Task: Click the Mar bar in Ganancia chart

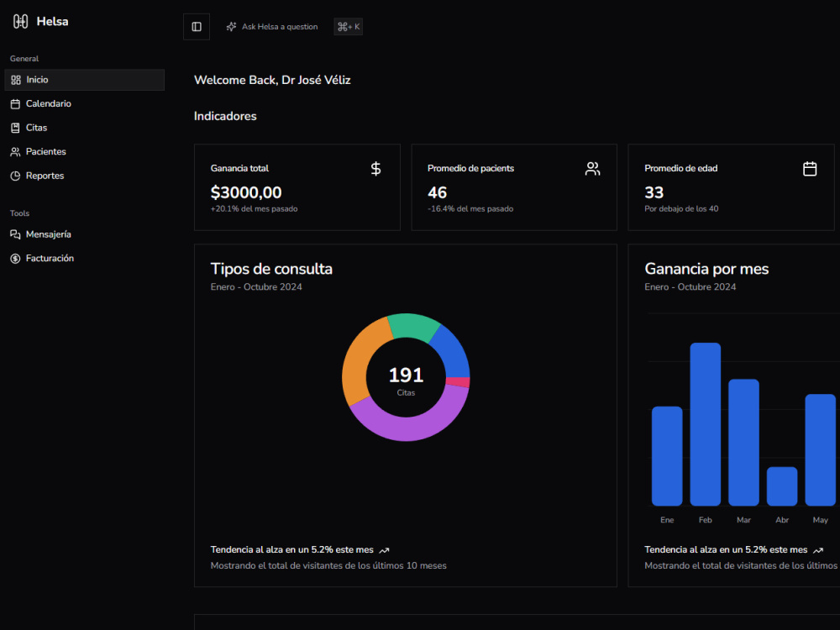Action: click(x=743, y=443)
